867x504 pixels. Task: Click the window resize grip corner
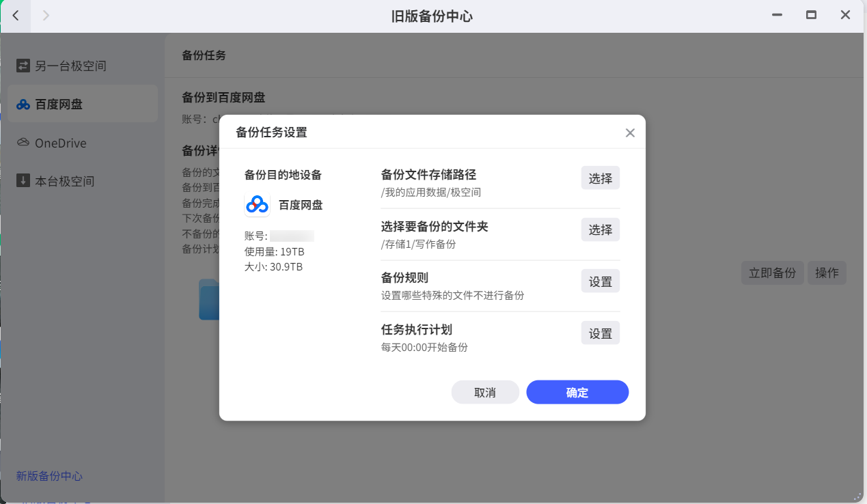(858, 496)
